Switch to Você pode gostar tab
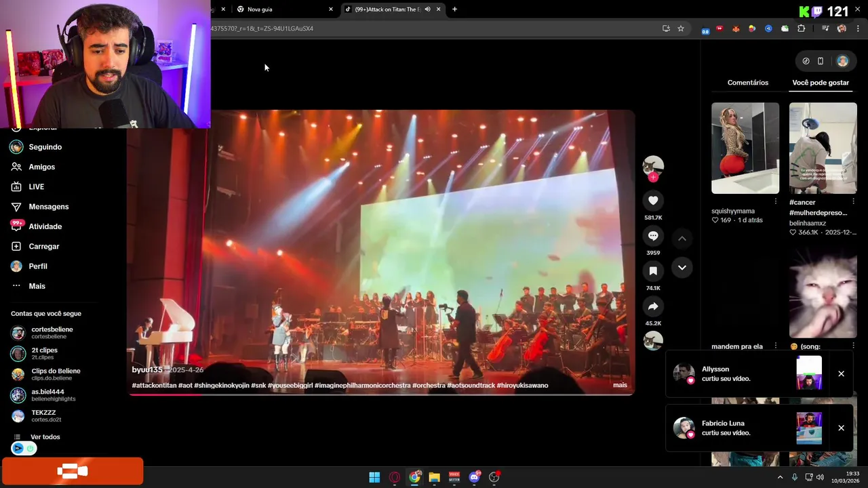This screenshot has height=488, width=868. (821, 83)
